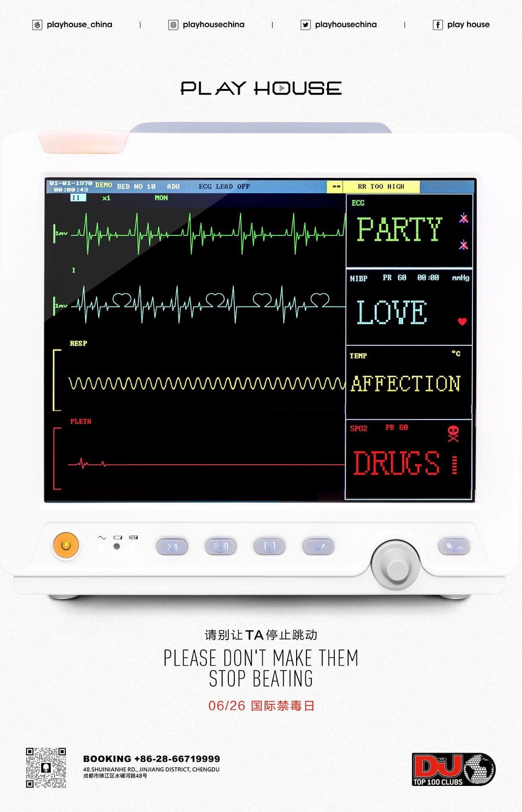Open the 'play house' Facebook link
Screen dimensions: 522x812
click(x=468, y=24)
